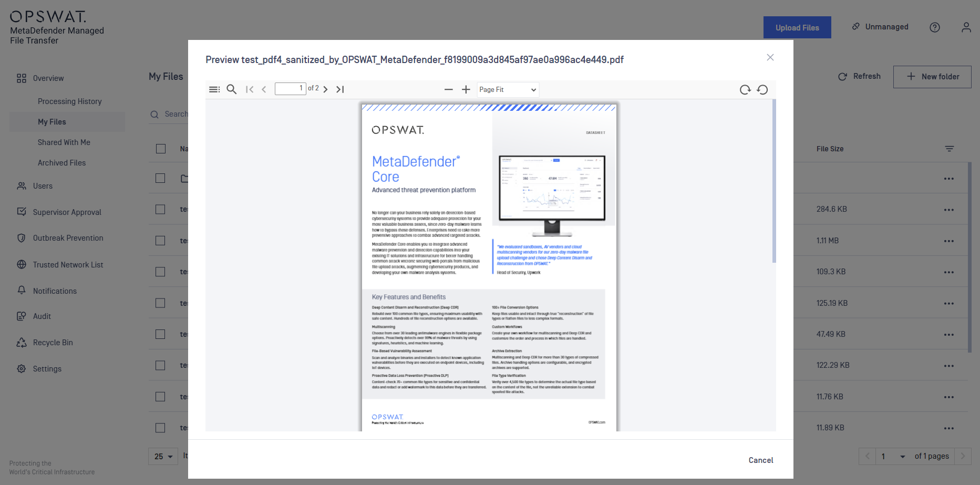
Task: Open Trusted Network List
Action: [68, 265]
